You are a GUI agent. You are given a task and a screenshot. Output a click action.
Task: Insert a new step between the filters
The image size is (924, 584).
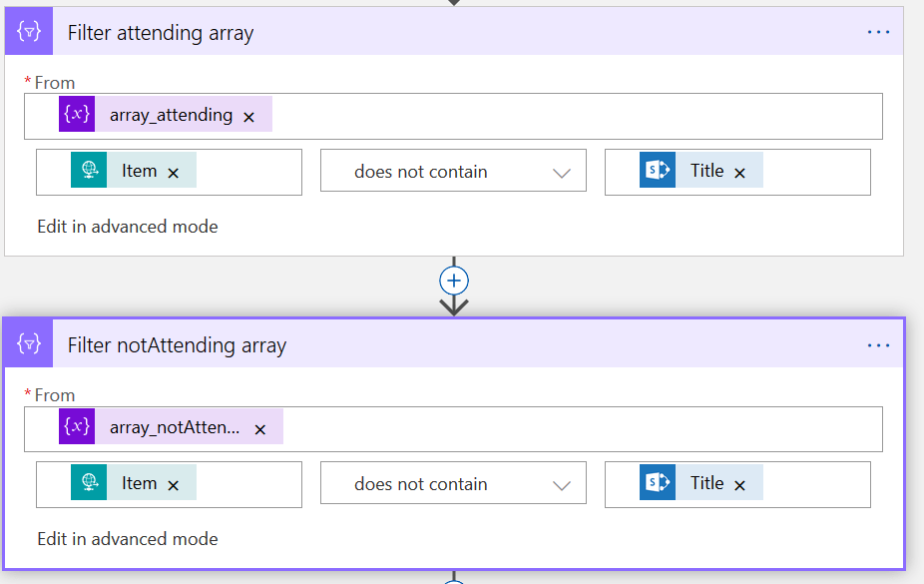(454, 281)
